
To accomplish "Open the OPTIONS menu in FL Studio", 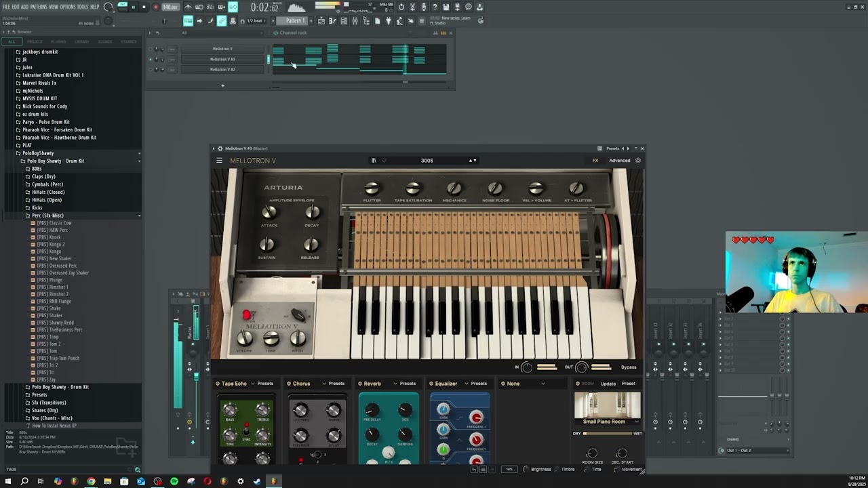I will 68,7.
